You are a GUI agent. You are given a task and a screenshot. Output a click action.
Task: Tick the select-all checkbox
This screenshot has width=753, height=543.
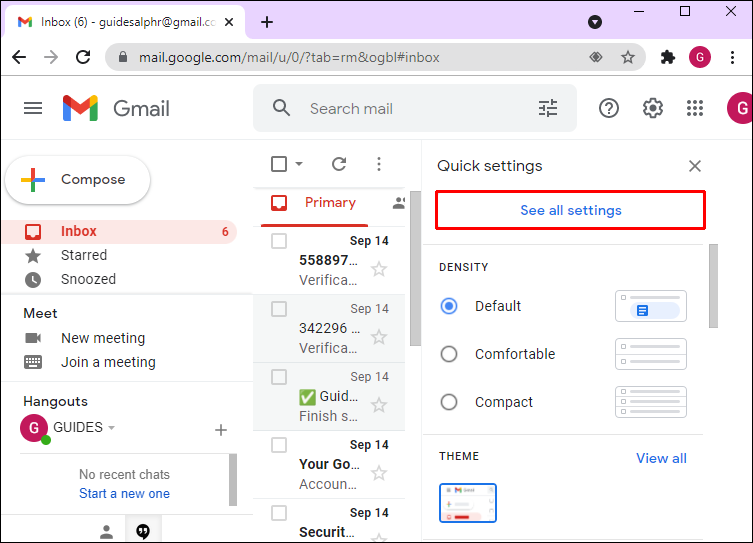(x=279, y=164)
